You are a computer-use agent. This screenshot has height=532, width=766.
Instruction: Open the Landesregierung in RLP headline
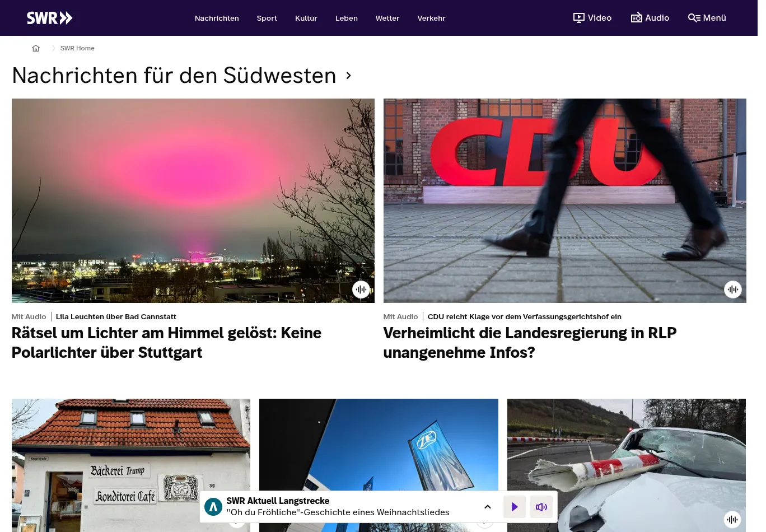point(530,343)
